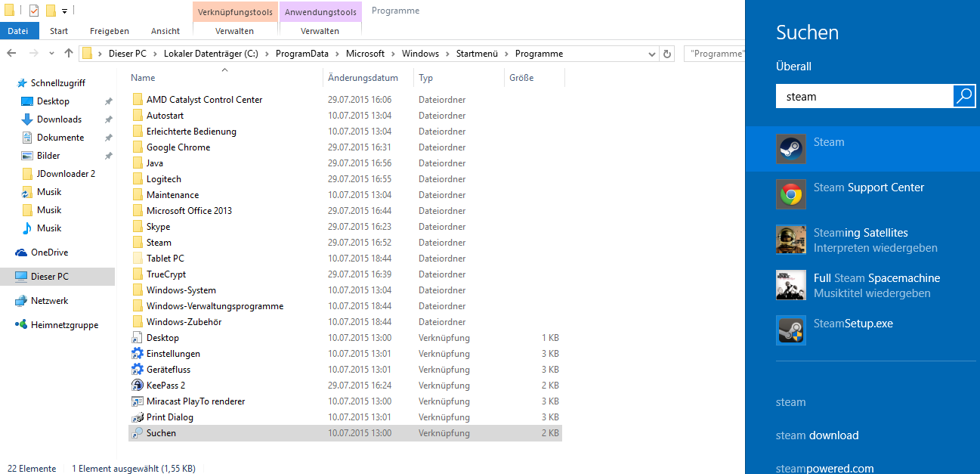Click Lokaler Datenträger (C:) breadcrumb
980x474 pixels.
pos(210,54)
